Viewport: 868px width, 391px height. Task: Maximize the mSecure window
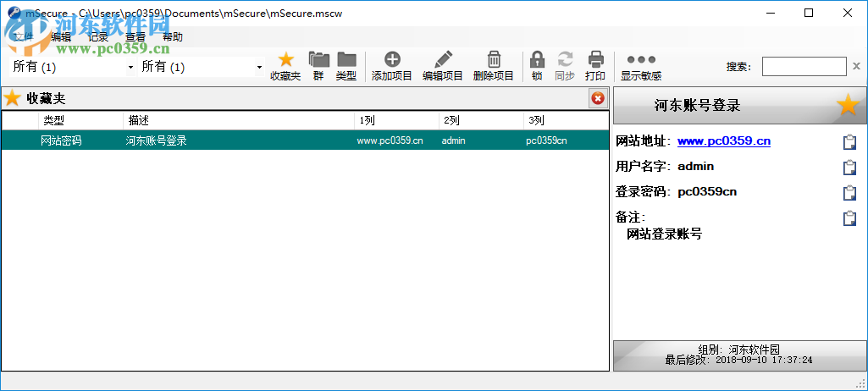tap(809, 14)
